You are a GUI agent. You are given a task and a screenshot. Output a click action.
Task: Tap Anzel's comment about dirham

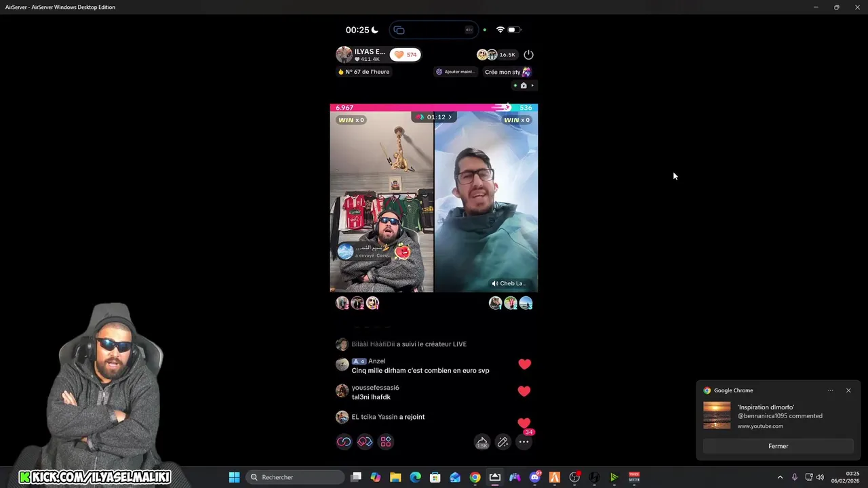[x=413, y=366]
